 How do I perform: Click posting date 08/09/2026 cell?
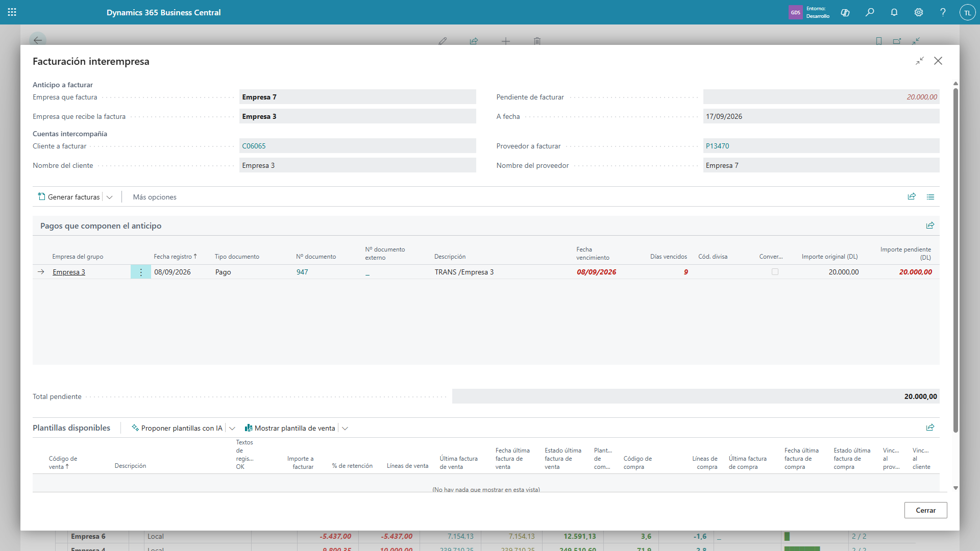(x=173, y=272)
